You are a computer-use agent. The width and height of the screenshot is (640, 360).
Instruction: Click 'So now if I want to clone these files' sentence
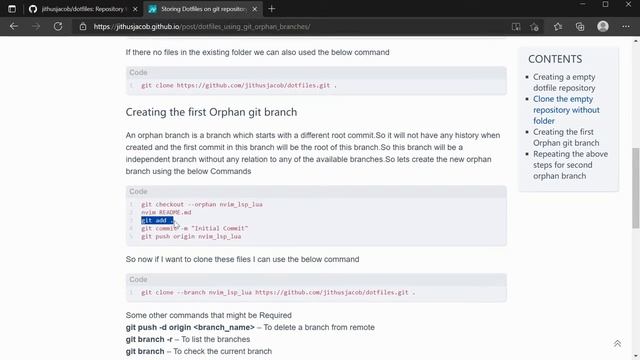pyautogui.click(x=242, y=259)
